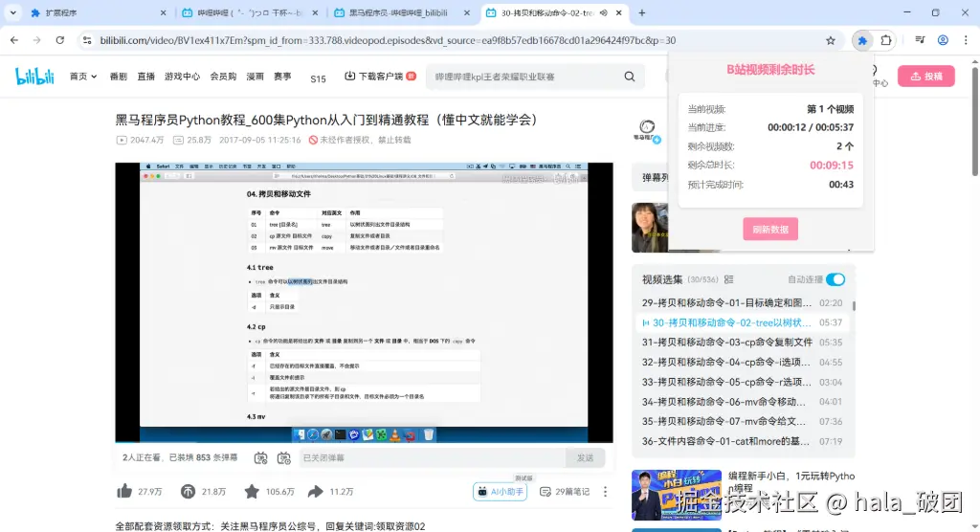Select episode 30-拷贝和移动命令-02-tree
The height and width of the screenshot is (532, 980).
pos(742,322)
